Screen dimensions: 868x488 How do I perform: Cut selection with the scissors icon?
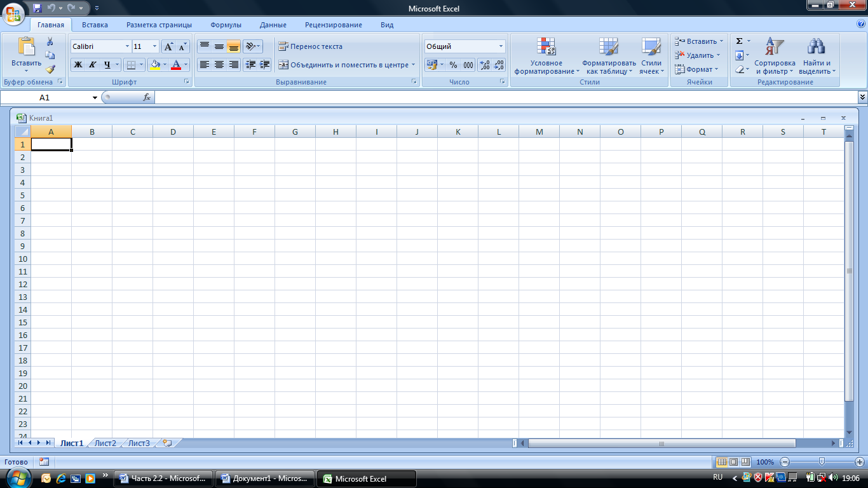click(x=50, y=41)
